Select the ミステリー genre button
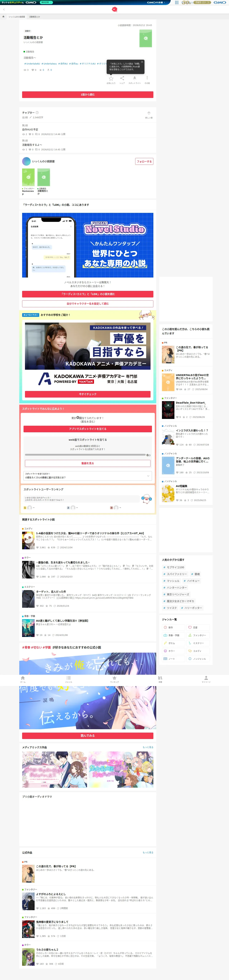Screen dimensions: 229x980 [198, 643]
